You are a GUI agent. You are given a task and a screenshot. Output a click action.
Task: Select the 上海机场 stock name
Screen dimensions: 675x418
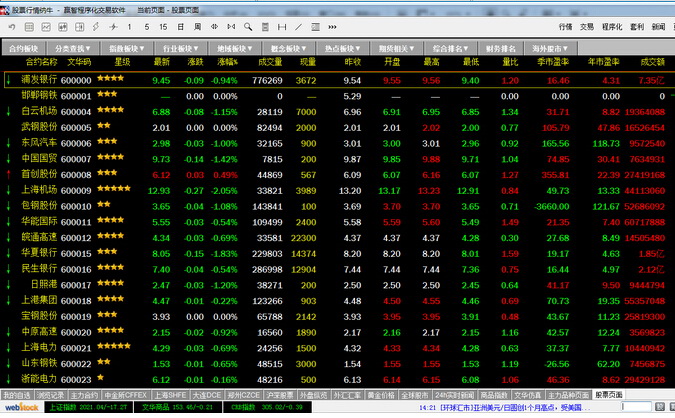click(x=39, y=190)
